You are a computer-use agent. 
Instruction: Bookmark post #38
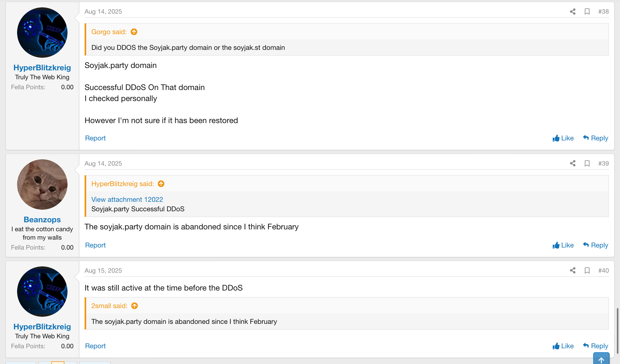[x=587, y=12]
